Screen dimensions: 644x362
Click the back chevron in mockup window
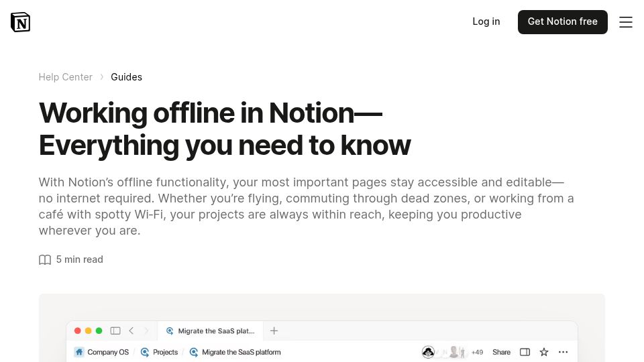tap(131, 330)
